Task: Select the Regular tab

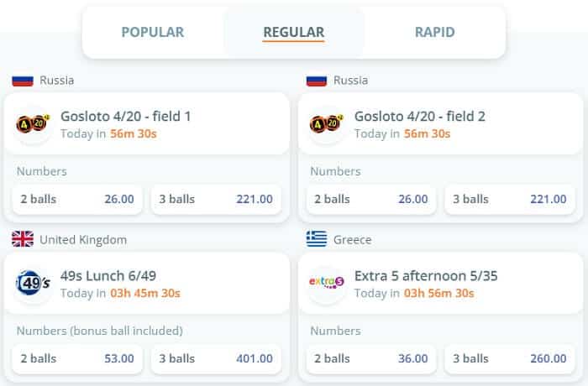Action: coord(294,33)
